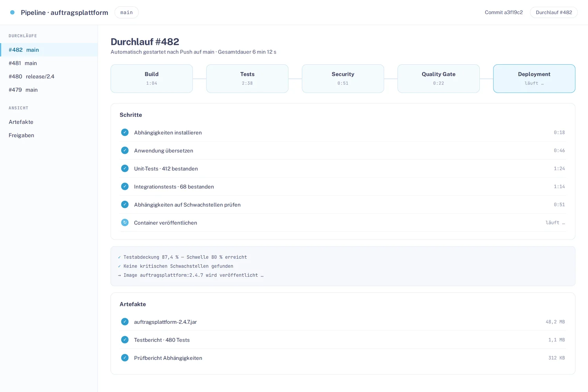
Task: Click the check icon next to Unit-Tests
Action: point(125,169)
